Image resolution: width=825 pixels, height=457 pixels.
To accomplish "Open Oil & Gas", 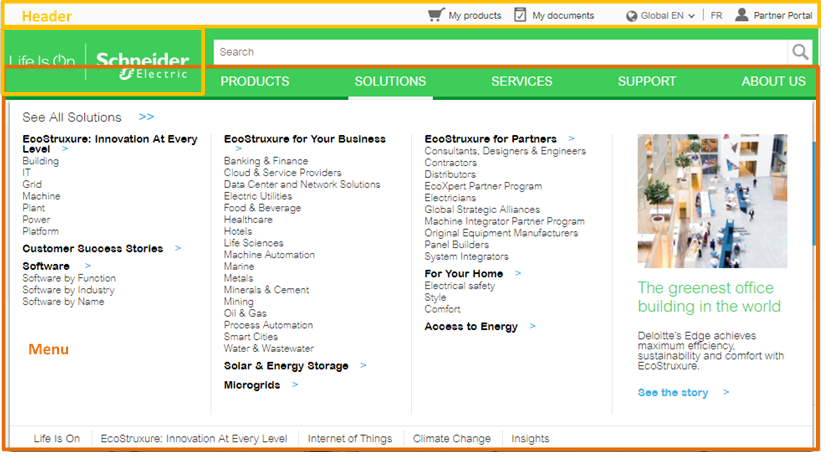I will (x=245, y=313).
